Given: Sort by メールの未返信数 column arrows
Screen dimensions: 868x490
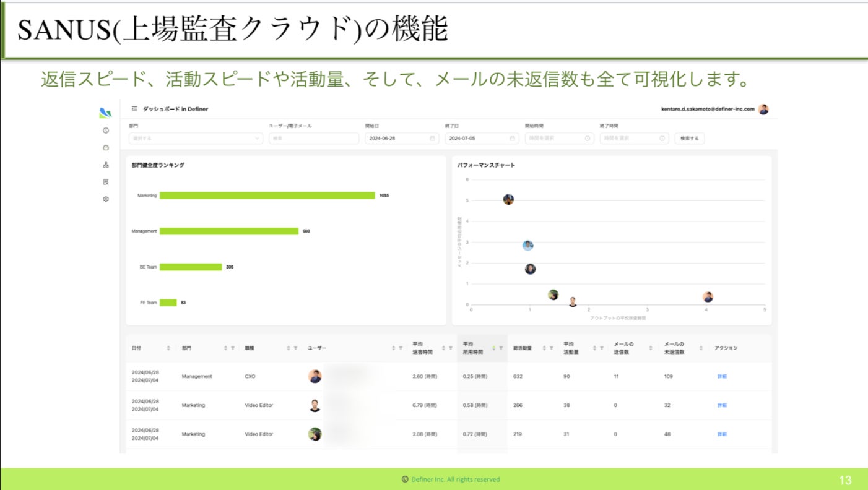Looking at the screenshot, I should 701,348.
